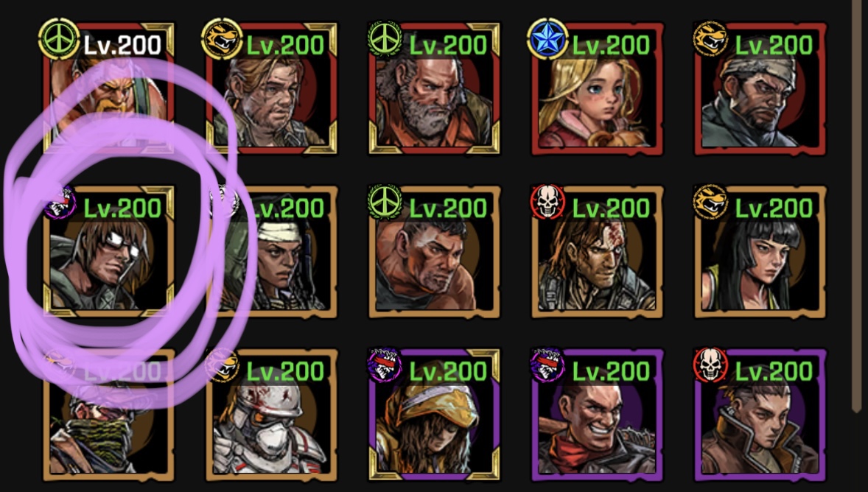Select the bearded man with headband
Screen dimensions: 868x492
pyautogui.click(x=760, y=88)
